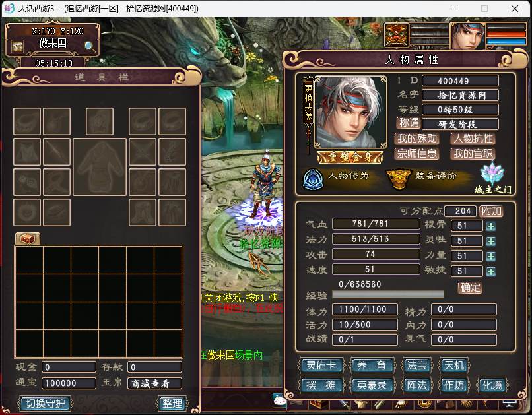The image size is (532, 415).
Task: Open 我的官职
Action: coord(473,154)
